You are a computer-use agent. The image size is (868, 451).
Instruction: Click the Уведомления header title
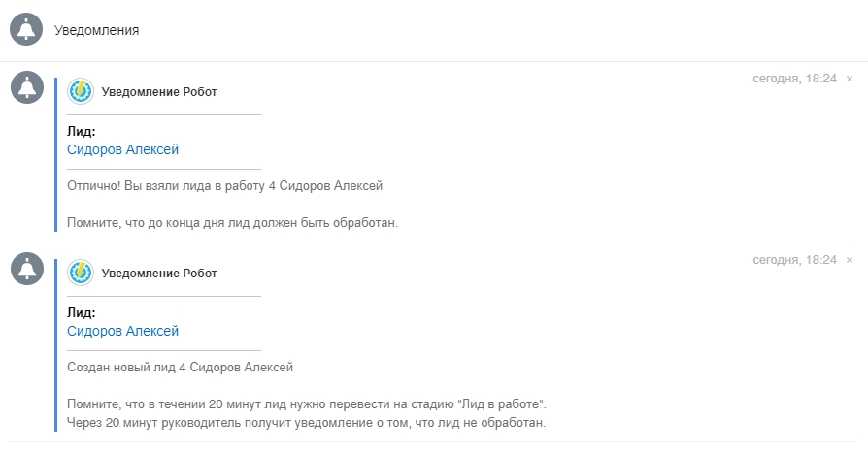pyautogui.click(x=96, y=30)
